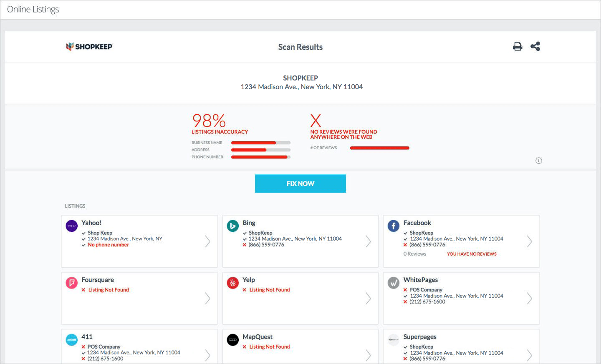This screenshot has height=364, width=601.
Task: Click the LISTINGS section label
Action: pos(75,206)
